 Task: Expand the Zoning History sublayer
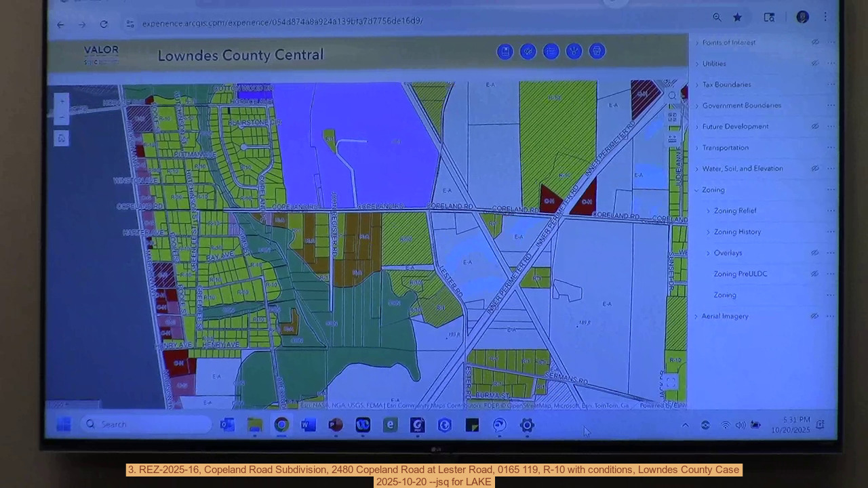tap(708, 232)
